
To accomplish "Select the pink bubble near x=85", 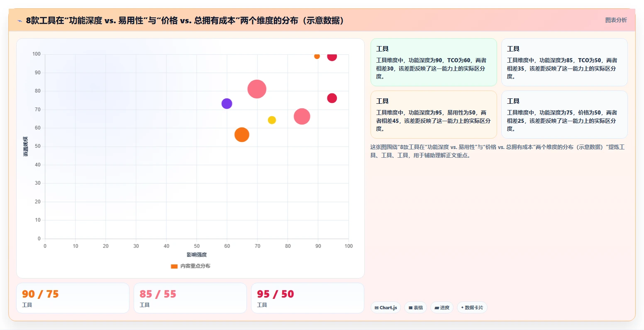I will pos(302,117).
